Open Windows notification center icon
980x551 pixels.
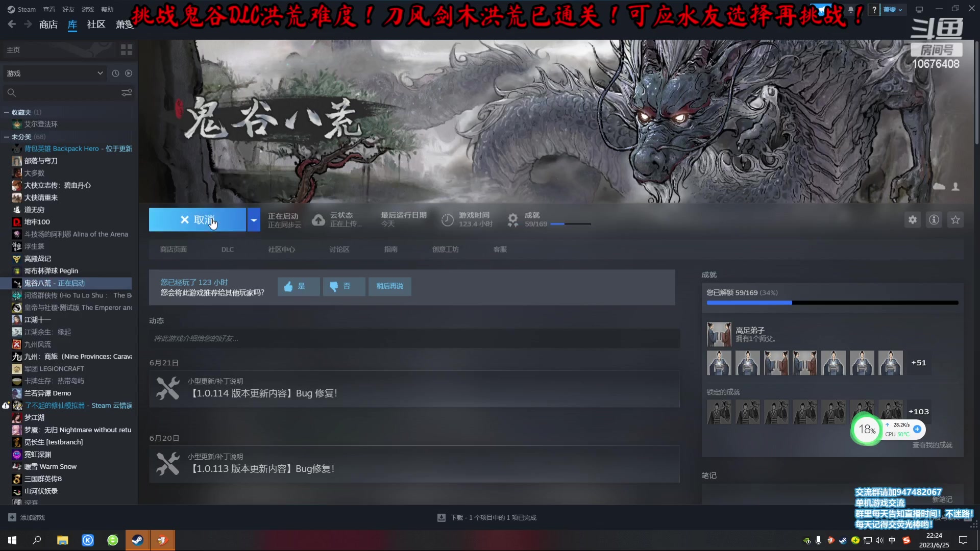coord(963,540)
